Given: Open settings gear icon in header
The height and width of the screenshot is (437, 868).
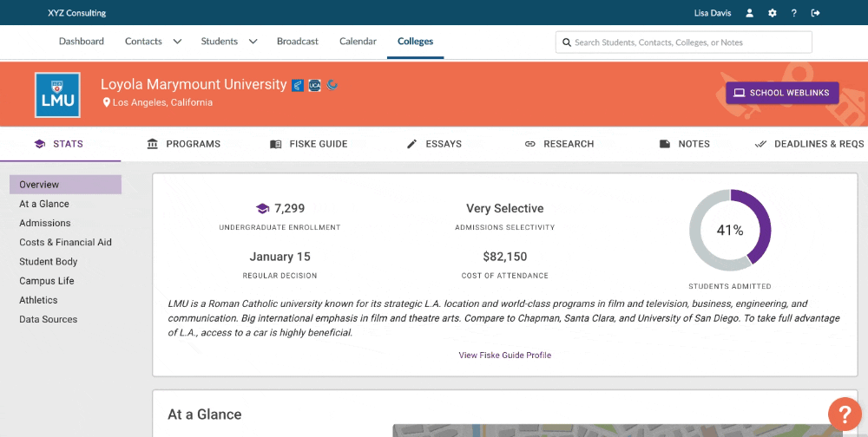Looking at the screenshot, I should pos(773,13).
